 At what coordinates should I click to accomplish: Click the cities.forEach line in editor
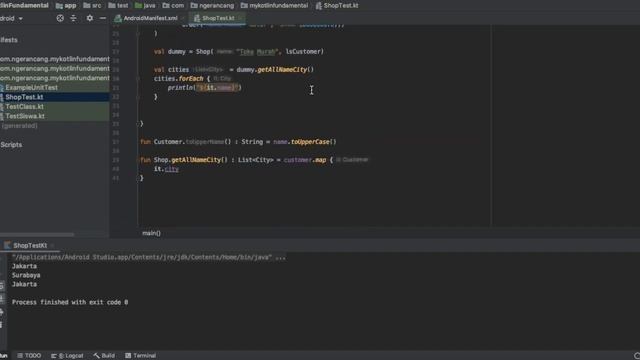(182, 78)
